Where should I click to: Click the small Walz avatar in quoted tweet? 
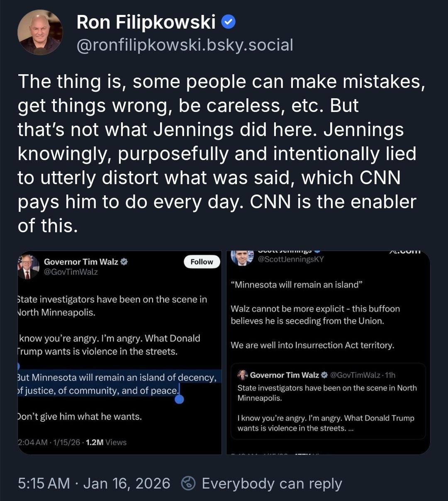coord(242,375)
